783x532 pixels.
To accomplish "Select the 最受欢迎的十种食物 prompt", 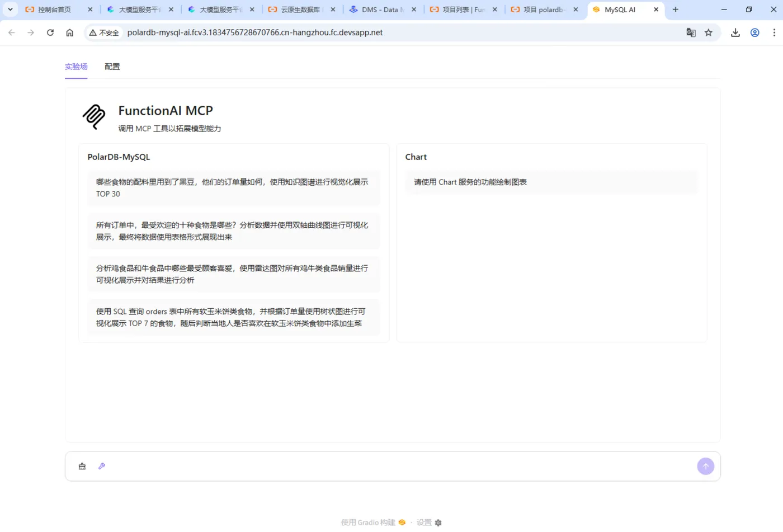I will (x=234, y=231).
